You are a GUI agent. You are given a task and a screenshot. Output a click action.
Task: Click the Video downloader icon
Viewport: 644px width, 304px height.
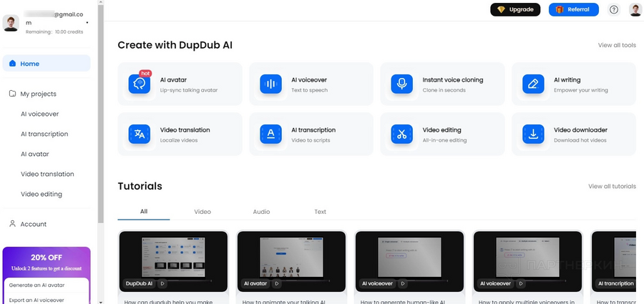[x=533, y=134]
